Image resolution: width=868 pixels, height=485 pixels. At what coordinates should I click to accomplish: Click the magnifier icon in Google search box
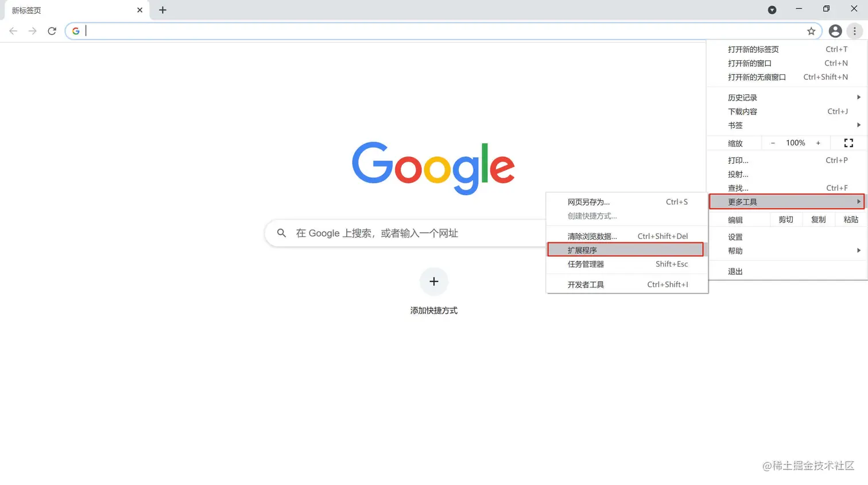(x=281, y=233)
